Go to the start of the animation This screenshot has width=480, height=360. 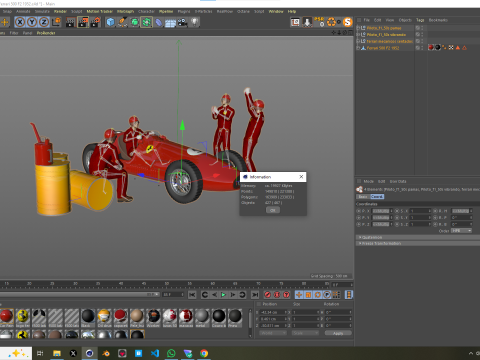192,295
